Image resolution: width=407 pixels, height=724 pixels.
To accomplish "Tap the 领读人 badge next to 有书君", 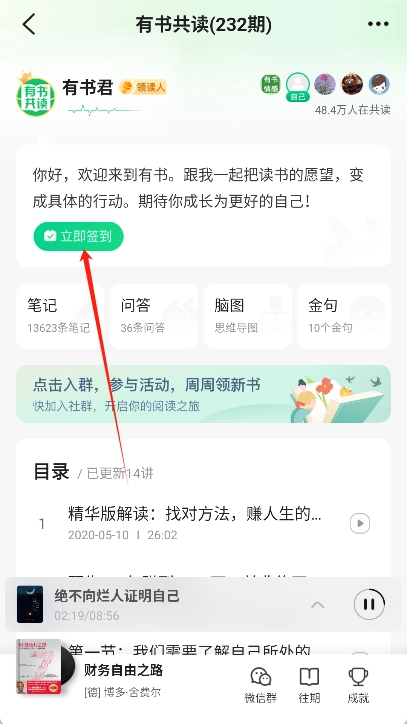I will 142,87.
